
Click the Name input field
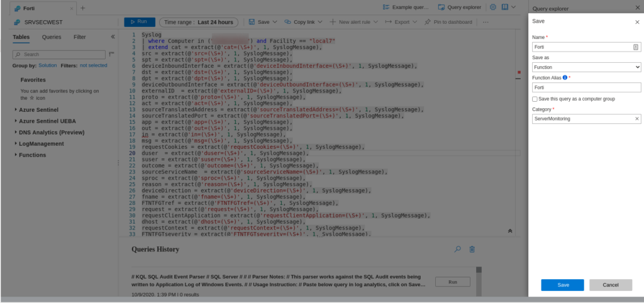point(587,47)
